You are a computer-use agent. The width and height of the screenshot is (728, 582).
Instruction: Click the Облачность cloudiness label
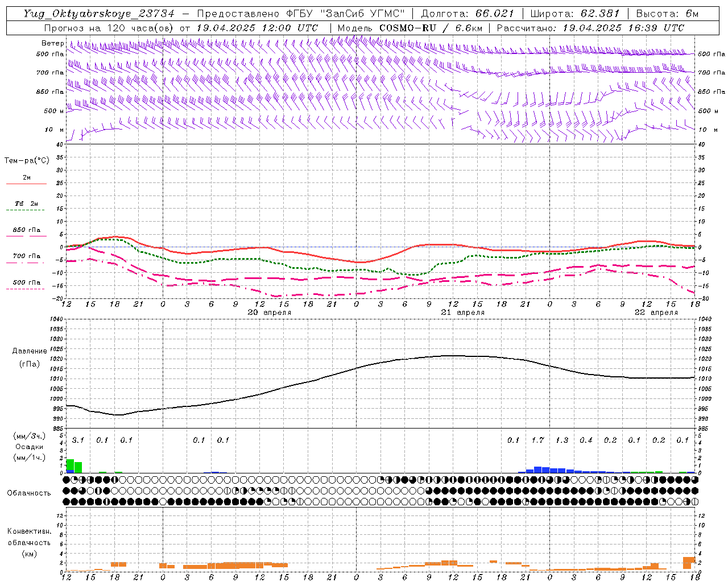click(29, 493)
